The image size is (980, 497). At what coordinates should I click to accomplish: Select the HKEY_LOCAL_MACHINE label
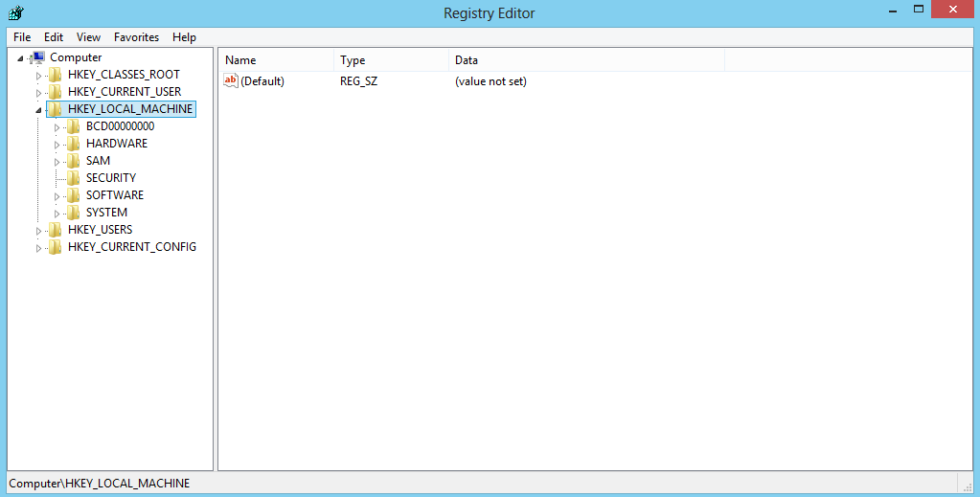130,109
